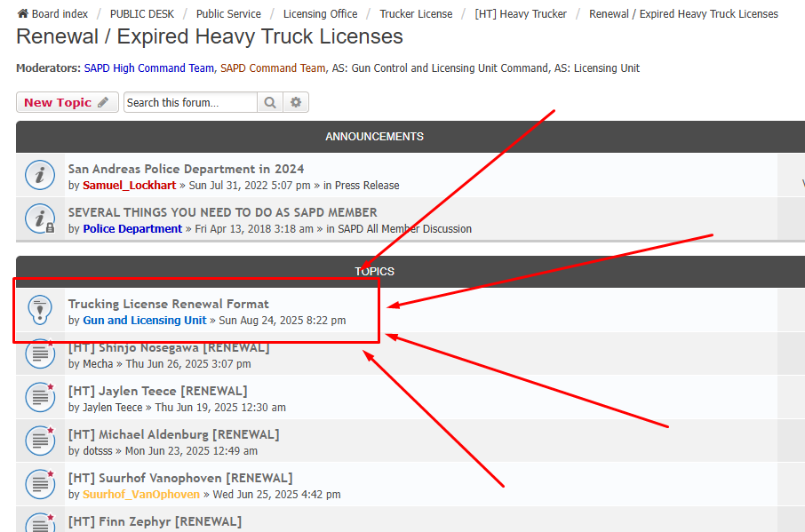Go to Board index breadcrumb
The width and height of the screenshot is (805, 532).
coord(60,14)
